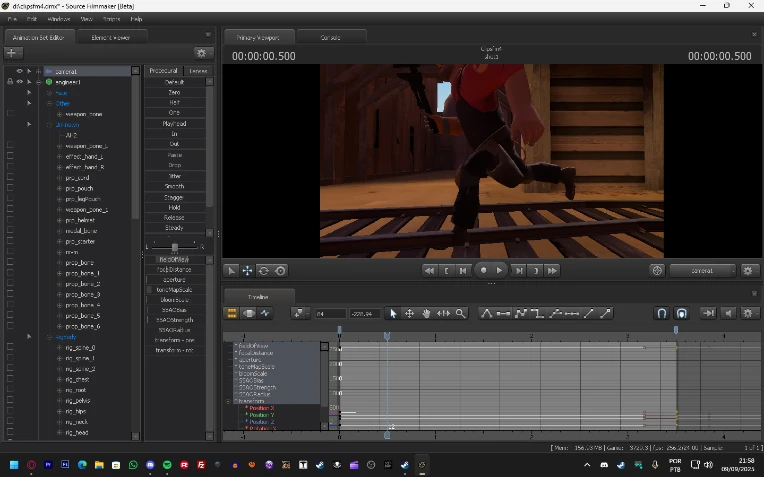Image resolution: width=764 pixels, height=477 pixels.
Task: Toggle the snap-to-frame magnet icon
Action: [x=682, y=313]
